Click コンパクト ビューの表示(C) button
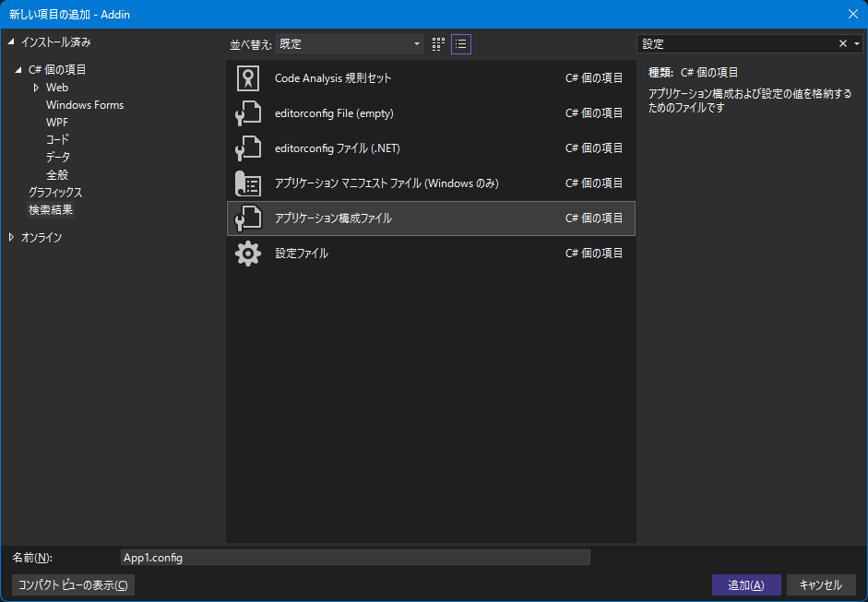 (x=73, y=584)
